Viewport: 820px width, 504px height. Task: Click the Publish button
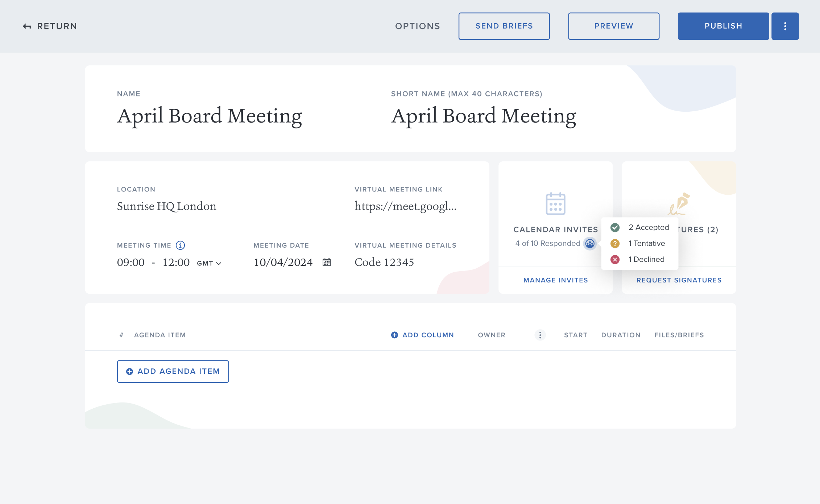pyautogui.click(x=723, y=26)
